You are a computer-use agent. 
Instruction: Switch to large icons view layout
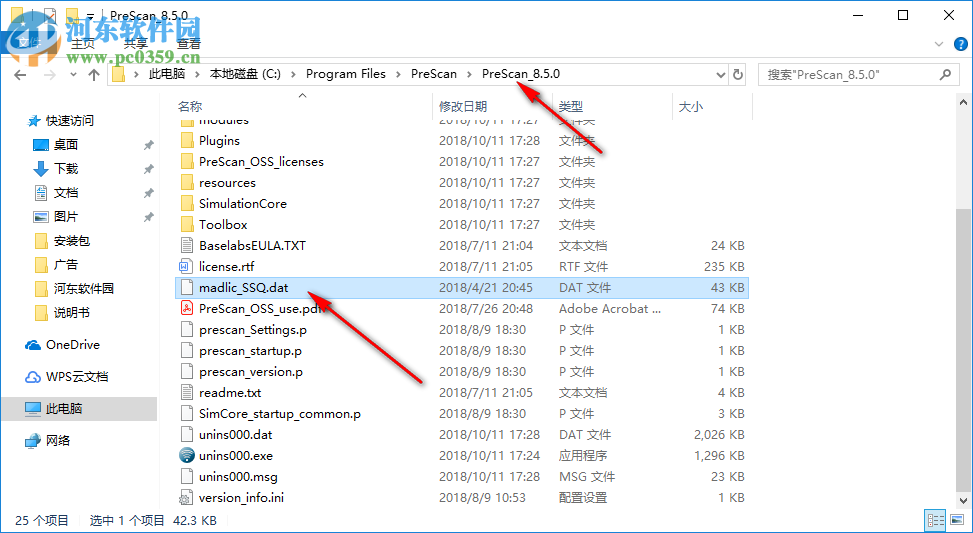956,520
